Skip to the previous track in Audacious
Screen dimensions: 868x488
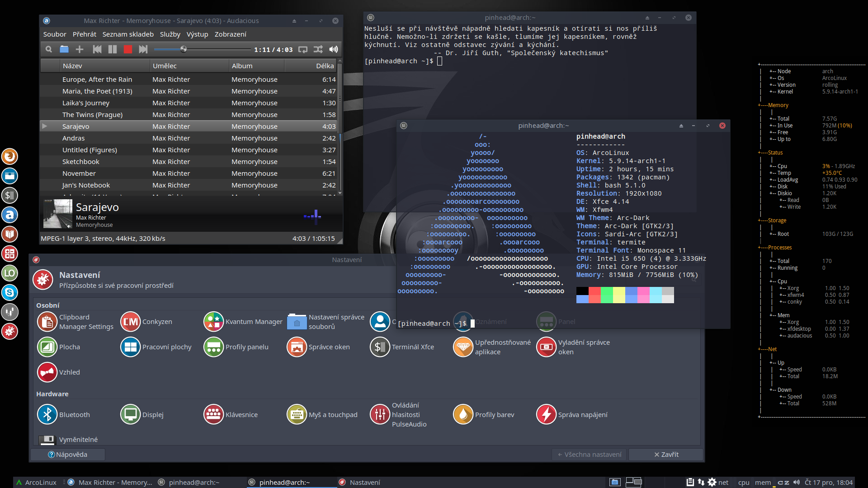tap(97, 49)
